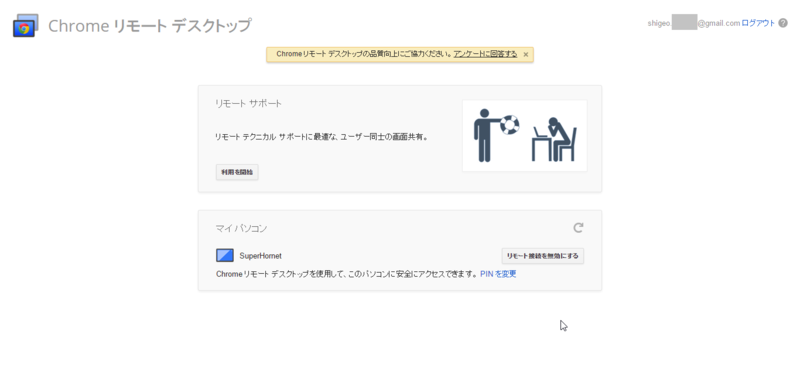Click the Chrome リモート デスクトップ title text
Screen dimensions: 800x391
(149, 26)
